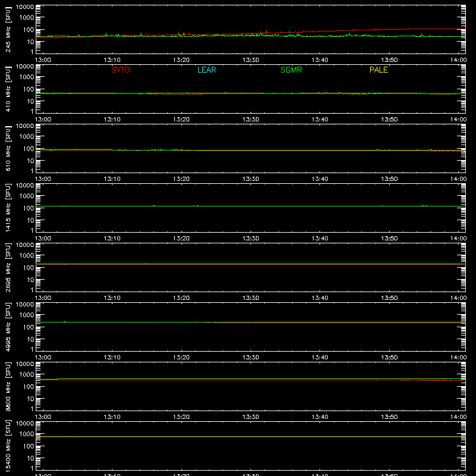Click the 1000 tick on the 410 MHz axis

tap(27, 77)
